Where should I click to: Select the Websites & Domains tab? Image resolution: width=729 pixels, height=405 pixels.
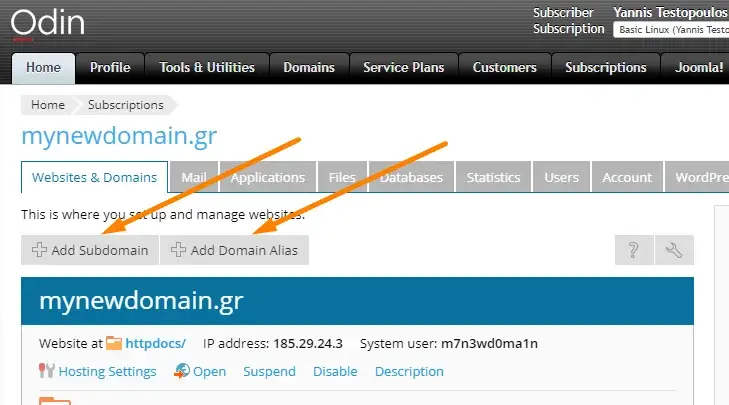click(94, 177)
